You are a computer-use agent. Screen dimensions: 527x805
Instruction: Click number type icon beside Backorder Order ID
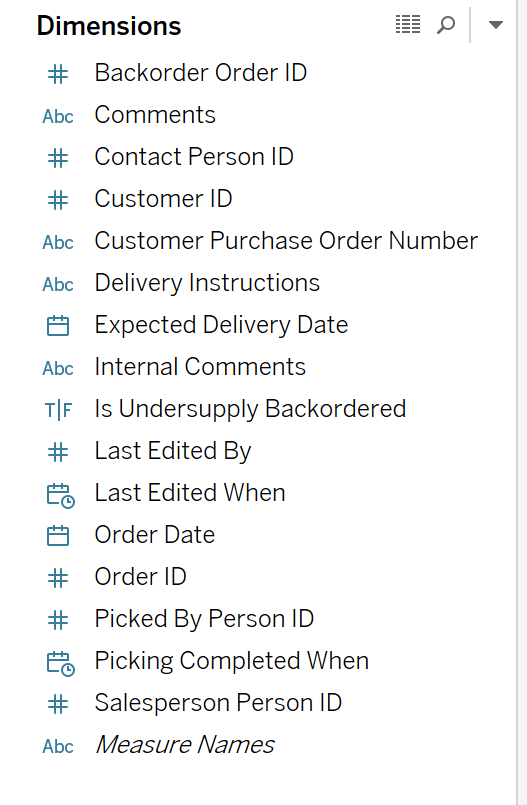tap(58, 74)
